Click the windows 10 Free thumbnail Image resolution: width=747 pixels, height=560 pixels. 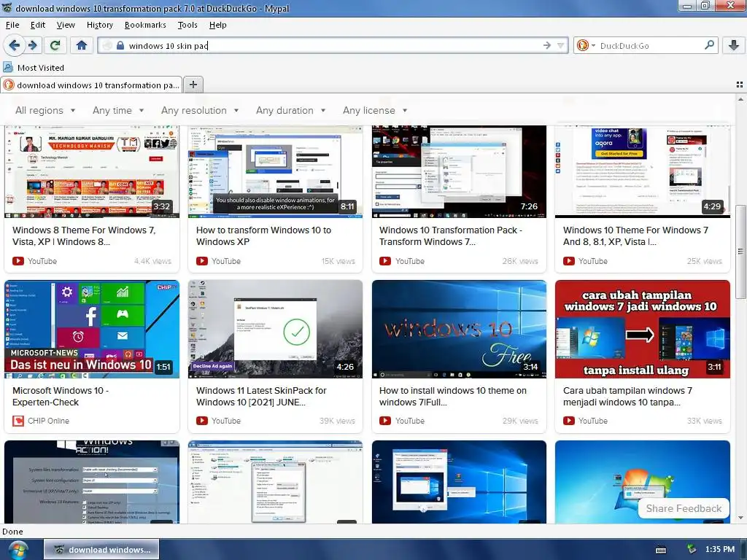pos(460,329)
